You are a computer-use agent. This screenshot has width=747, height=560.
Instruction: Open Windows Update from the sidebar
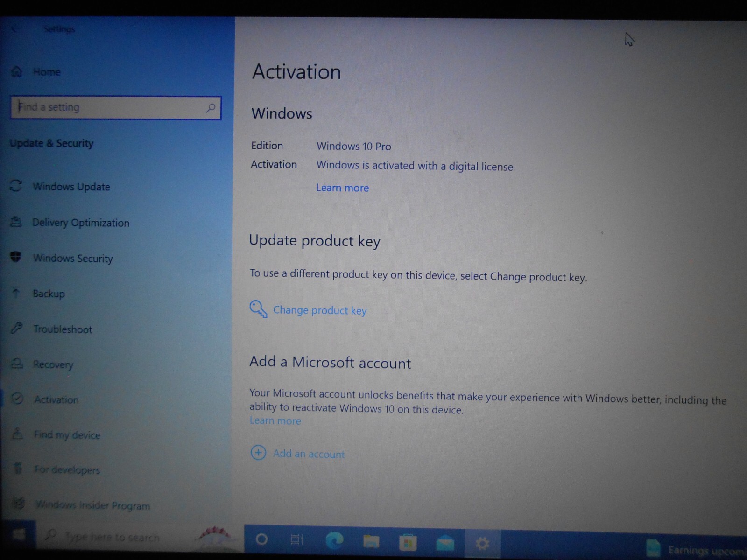(61, 187)
